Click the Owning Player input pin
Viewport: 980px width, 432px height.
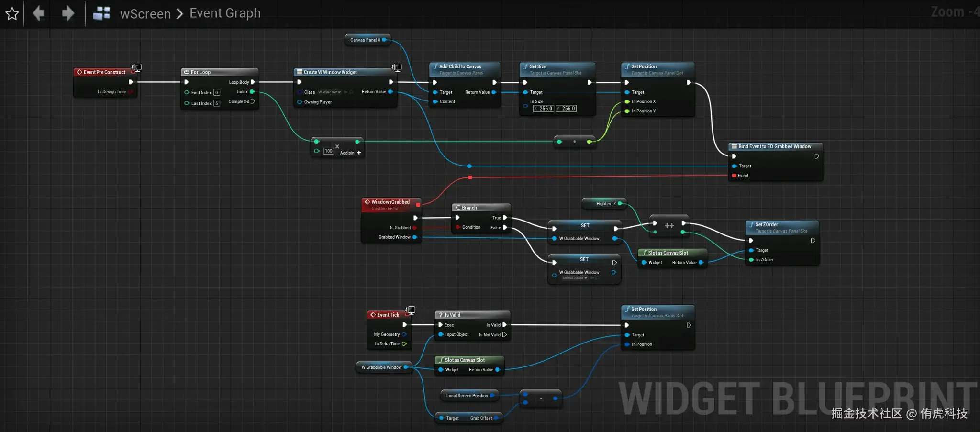[x=300, y=102]
